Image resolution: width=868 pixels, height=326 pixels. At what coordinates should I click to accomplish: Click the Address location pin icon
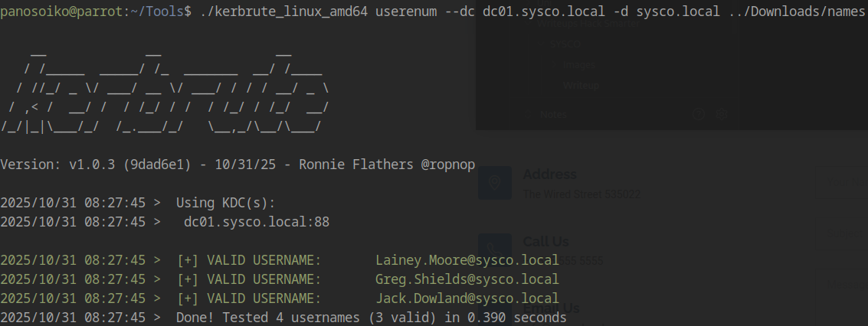coord(495,182)
